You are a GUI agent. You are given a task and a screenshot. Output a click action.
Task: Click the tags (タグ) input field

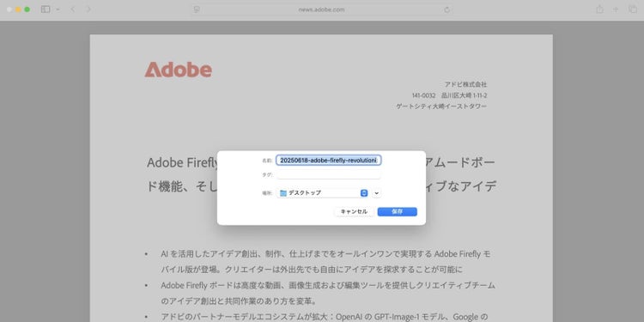328,175
